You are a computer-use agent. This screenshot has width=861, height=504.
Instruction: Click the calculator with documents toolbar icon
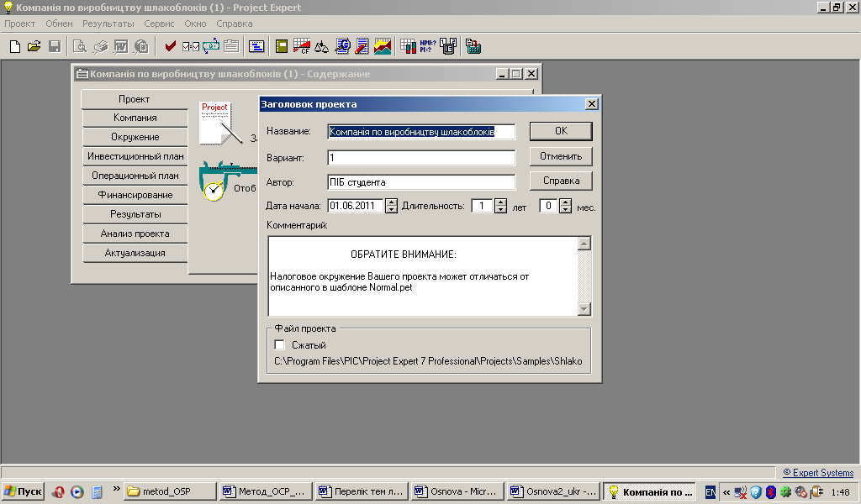pos(473,46)
